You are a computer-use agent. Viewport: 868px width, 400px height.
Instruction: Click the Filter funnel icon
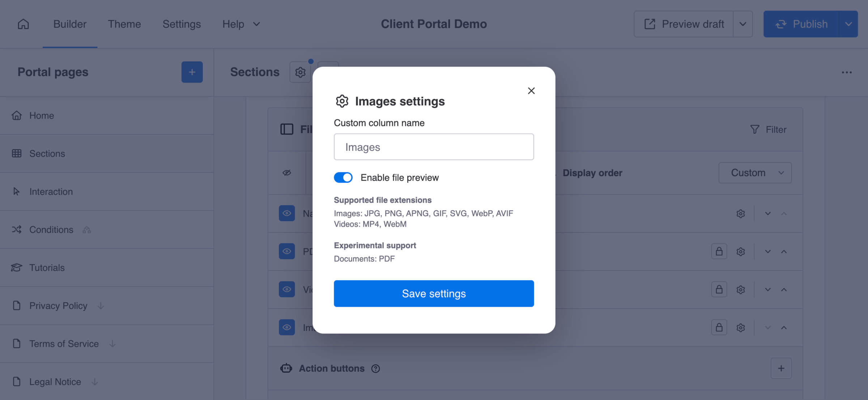tap(754, 129)
